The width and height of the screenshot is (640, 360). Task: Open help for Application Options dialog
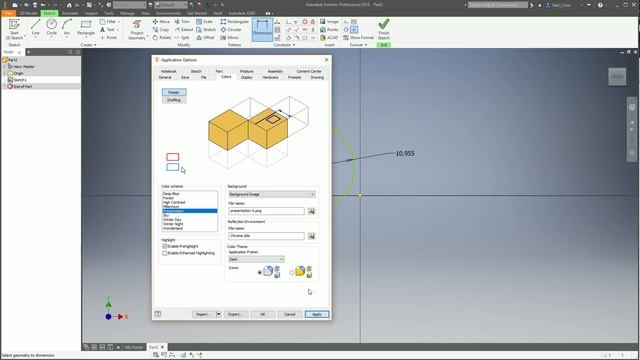click(x=158, y=314)
